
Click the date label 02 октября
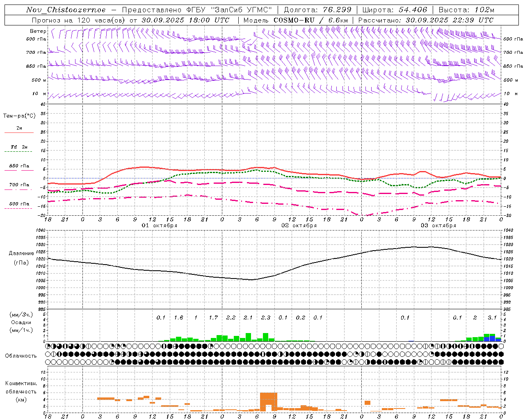click(x=299, y=226)
